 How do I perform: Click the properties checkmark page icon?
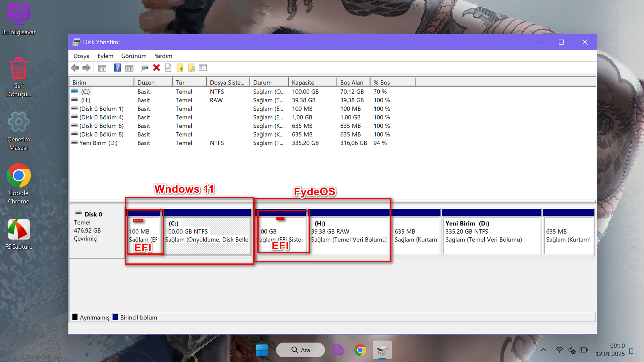tap(168, 68)
